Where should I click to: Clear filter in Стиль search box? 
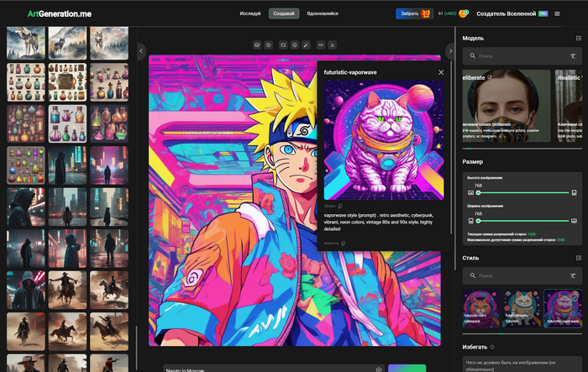pos(574,275)
